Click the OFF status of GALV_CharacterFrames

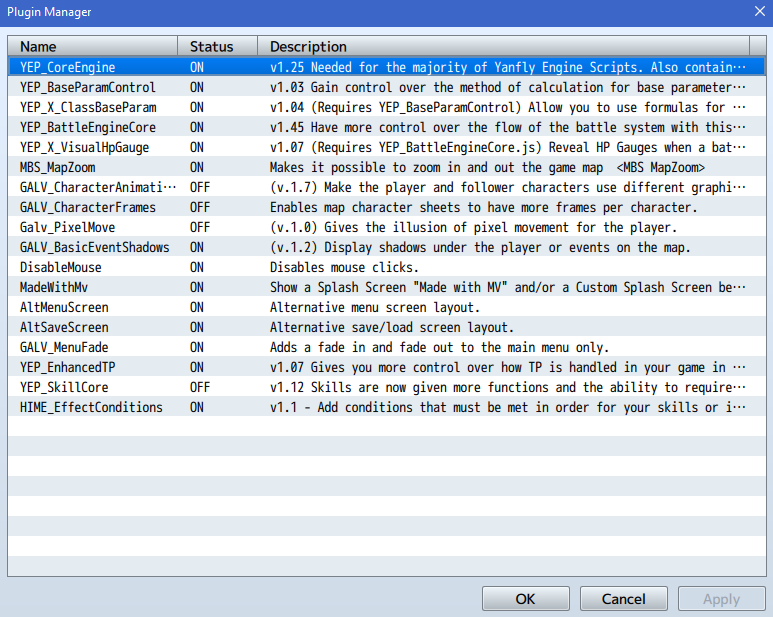200,207
